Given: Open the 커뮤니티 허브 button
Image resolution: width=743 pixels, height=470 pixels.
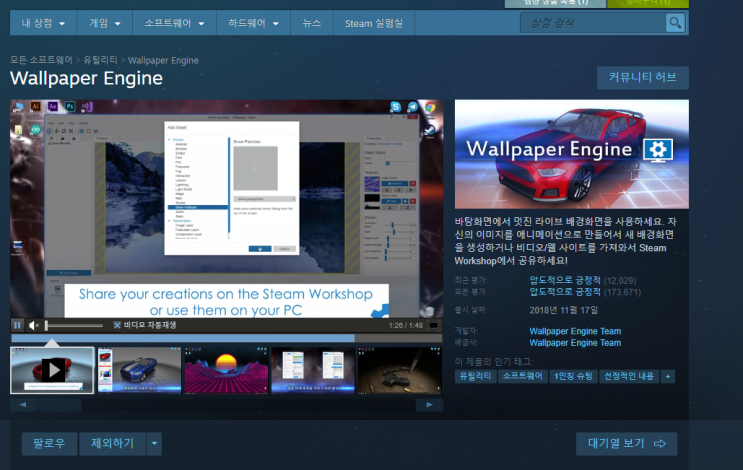Looking at the screenshot, I should [x=643, y=77].
